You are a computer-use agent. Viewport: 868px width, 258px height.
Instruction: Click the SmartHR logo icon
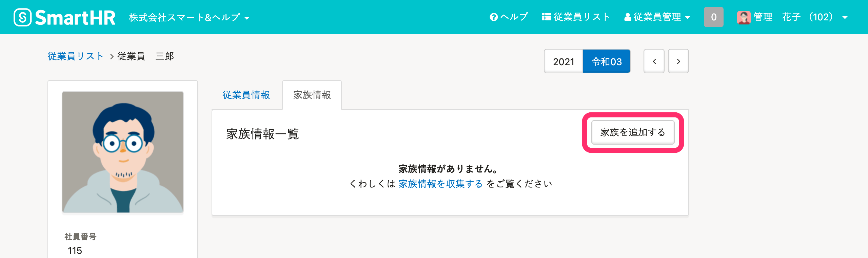(23, 17)
